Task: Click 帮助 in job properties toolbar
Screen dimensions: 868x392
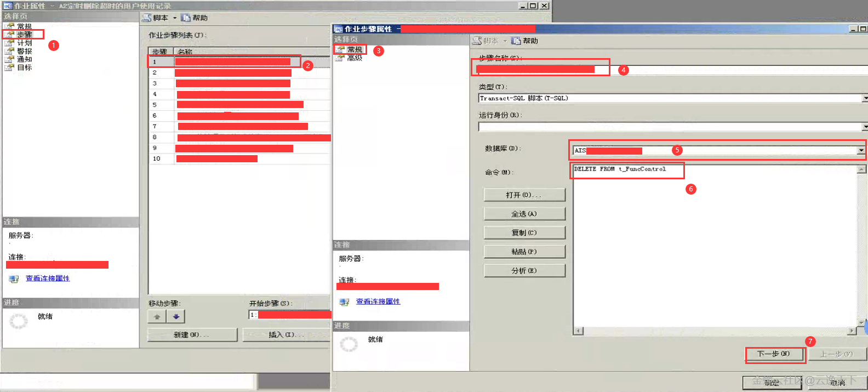Action: [199, 18]
